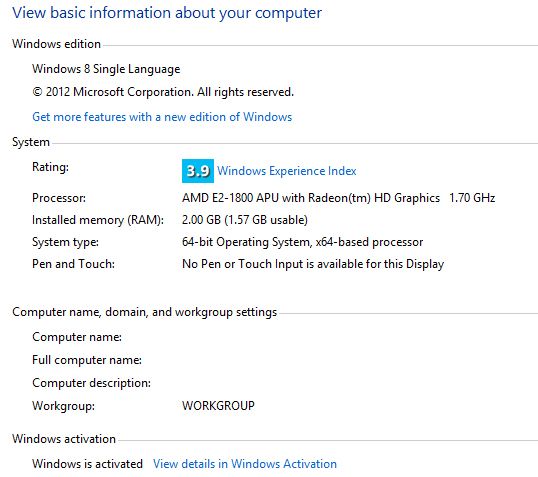538x477 pixels.
Task: Open View details in Windows Activation link
Action: click(245, 464)
